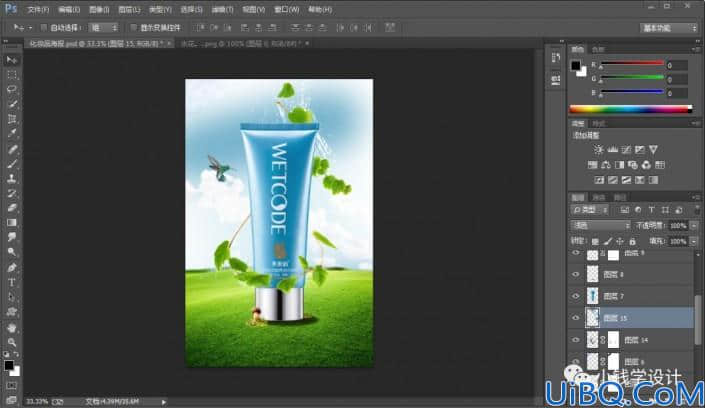This screenshot has height=408, width=705.
Task: Open the workspace switcher 基本功能 dropdown
Action: click(669, 28)
